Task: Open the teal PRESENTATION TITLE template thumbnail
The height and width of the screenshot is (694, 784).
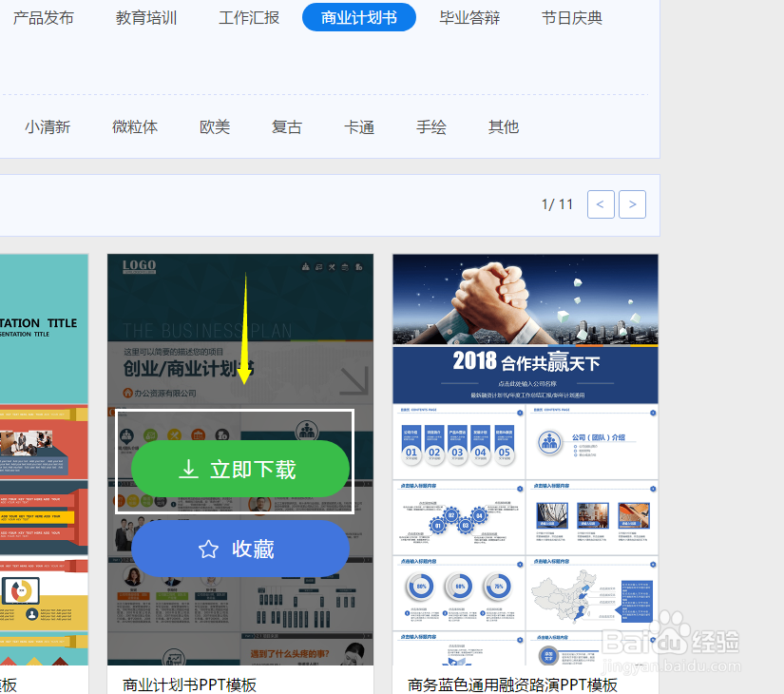Action: click(x=44, y=460)
